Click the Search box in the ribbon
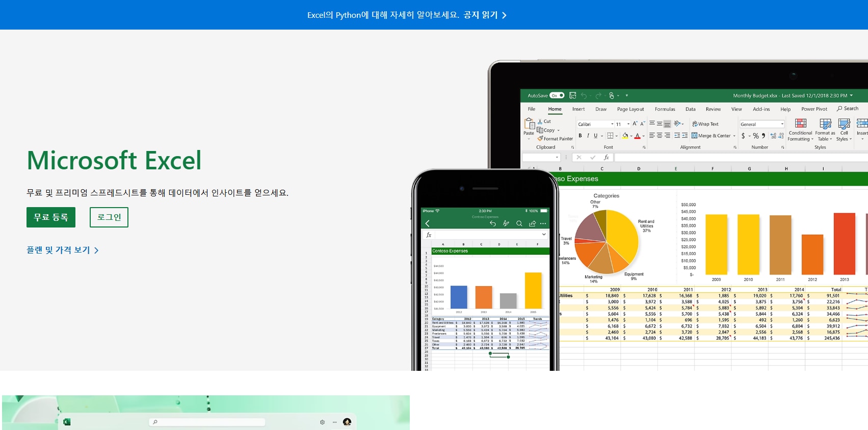Screen dimensions: 868x430 click(x=848, y=109)
